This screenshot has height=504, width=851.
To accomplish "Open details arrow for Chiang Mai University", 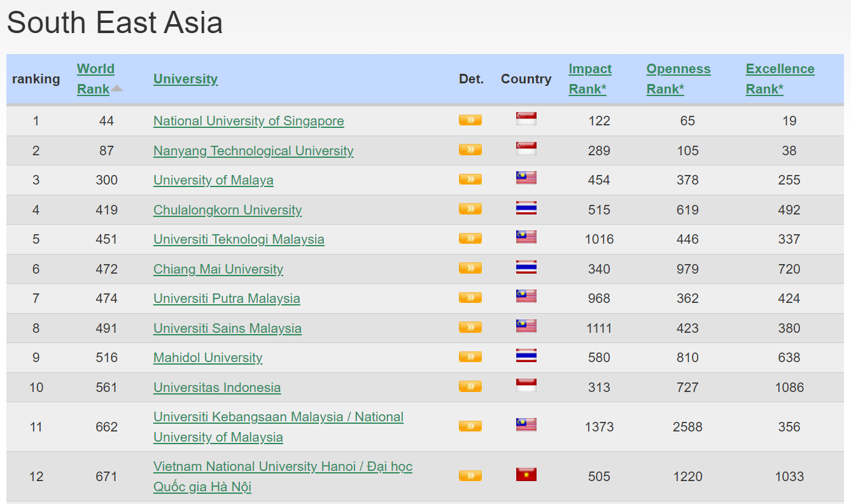I will pyautogui.click(x=470, y=268).
